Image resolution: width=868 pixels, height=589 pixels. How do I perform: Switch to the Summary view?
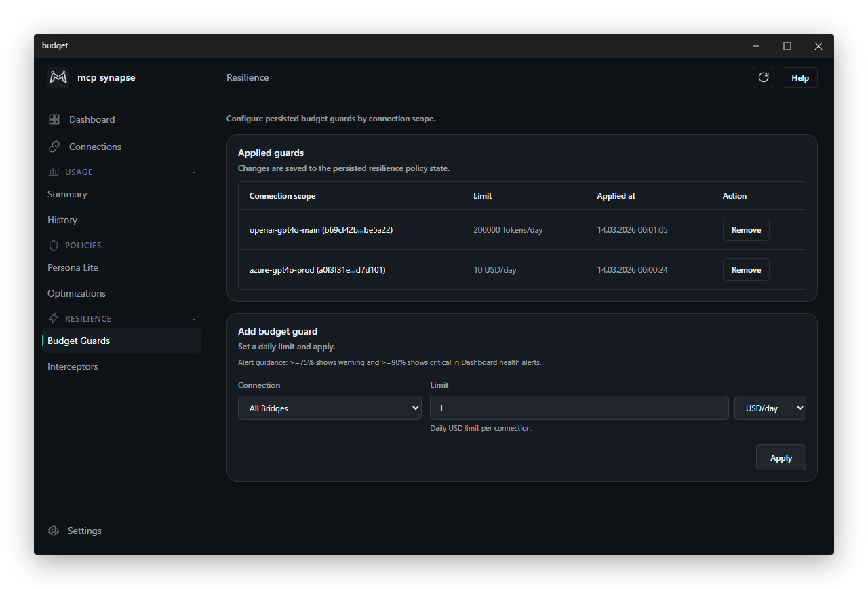(66, 194)
